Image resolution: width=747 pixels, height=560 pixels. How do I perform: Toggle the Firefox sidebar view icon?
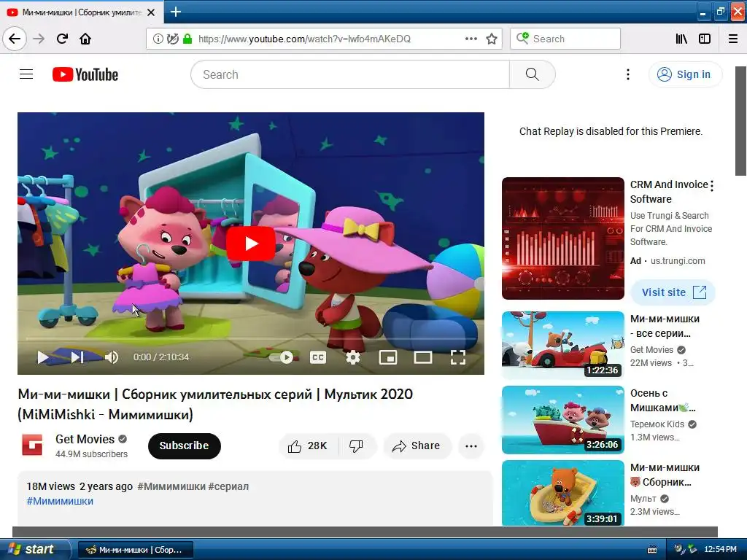pos(705,39)
